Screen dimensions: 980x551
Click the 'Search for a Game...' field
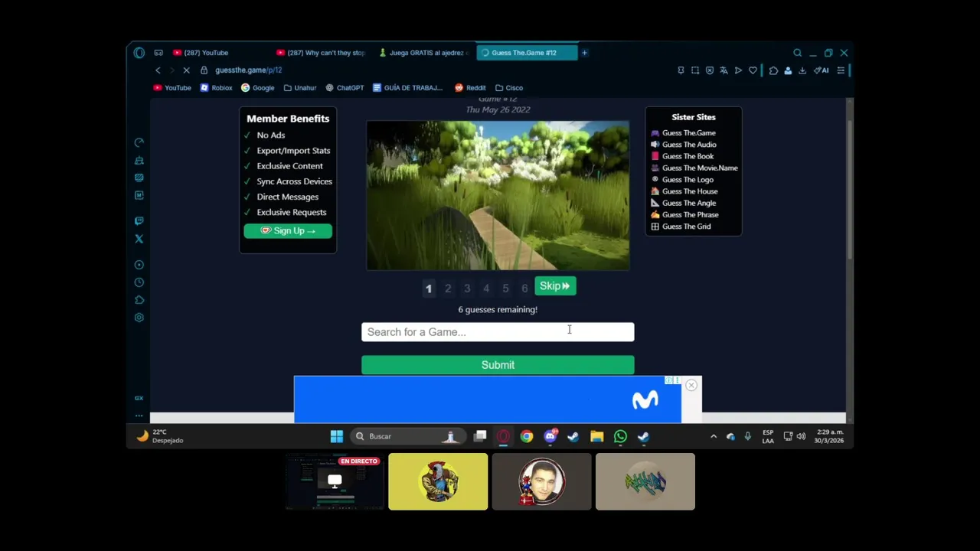(498, 332)
